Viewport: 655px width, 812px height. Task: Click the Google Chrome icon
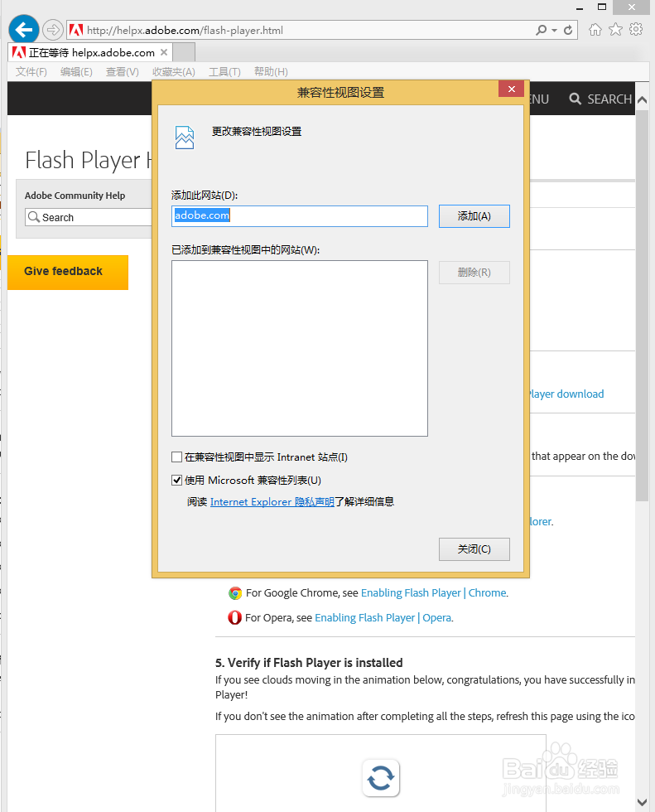pos(235,593)
